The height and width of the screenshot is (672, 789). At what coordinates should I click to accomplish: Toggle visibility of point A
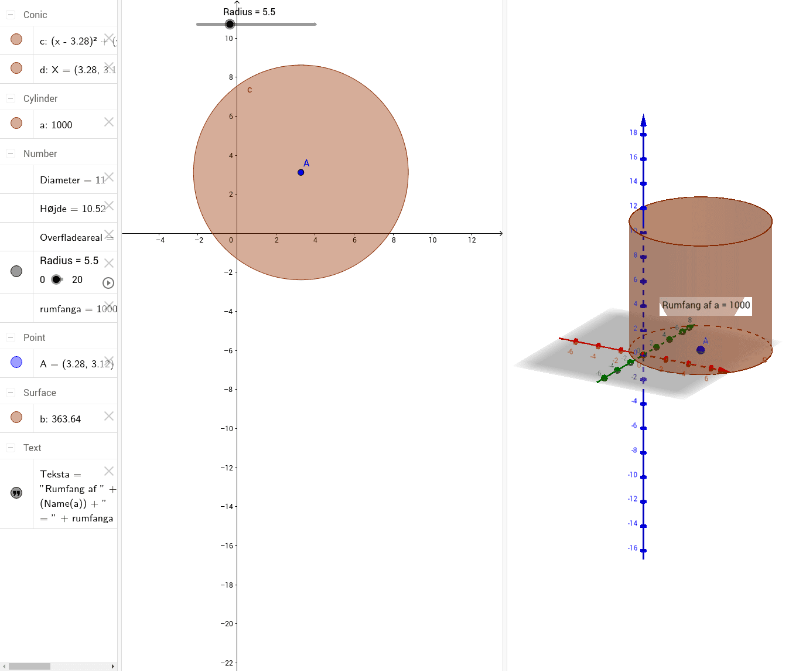click(16, 362)
